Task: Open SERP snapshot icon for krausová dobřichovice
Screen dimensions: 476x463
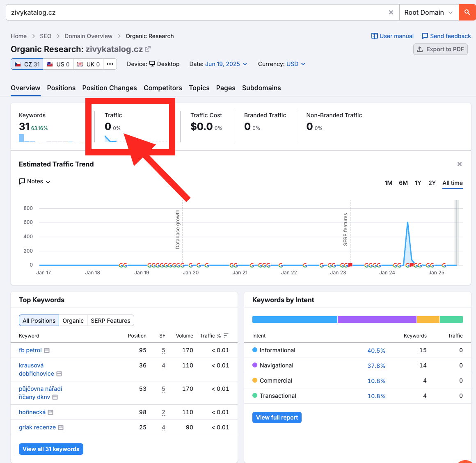Action: 59,374
